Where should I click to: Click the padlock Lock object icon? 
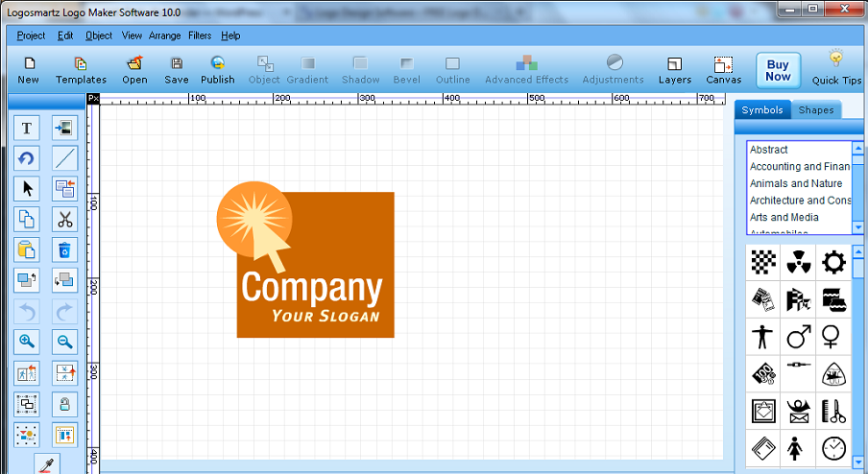click(x=64, y=404)
